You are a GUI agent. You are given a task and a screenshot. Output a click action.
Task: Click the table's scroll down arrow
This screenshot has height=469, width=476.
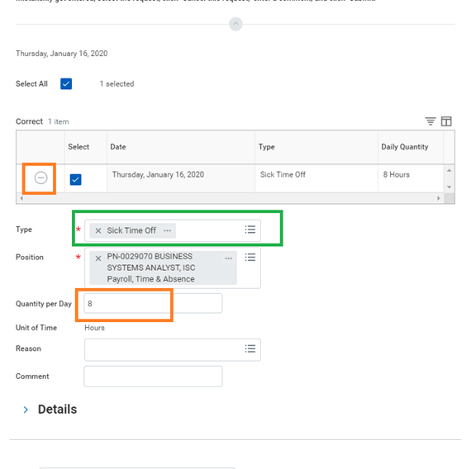point(449,187)
